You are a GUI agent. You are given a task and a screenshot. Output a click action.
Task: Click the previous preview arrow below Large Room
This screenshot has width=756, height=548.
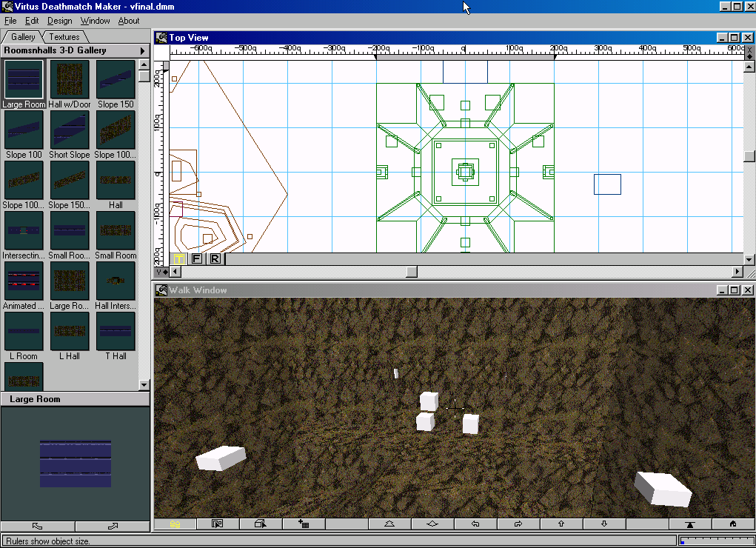click(x=38, y=527)
